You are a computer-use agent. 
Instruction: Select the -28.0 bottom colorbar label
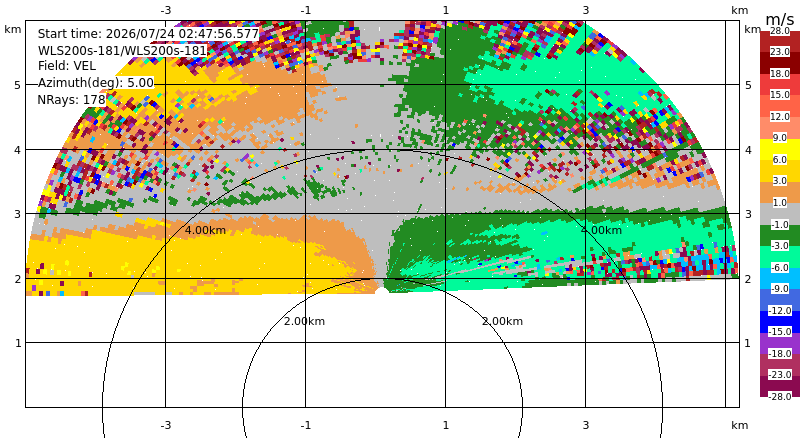pos(780,396)
